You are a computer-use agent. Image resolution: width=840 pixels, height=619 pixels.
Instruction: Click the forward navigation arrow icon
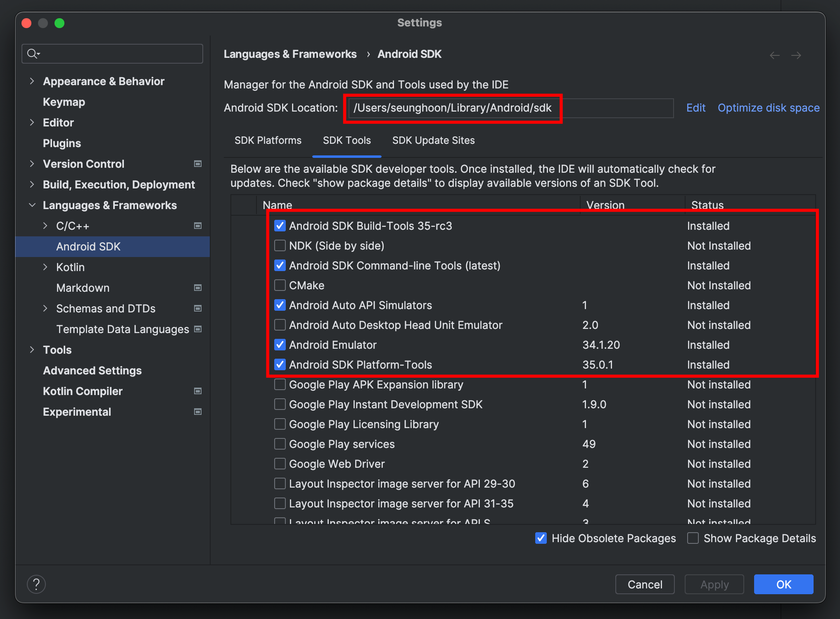[796, 55]
